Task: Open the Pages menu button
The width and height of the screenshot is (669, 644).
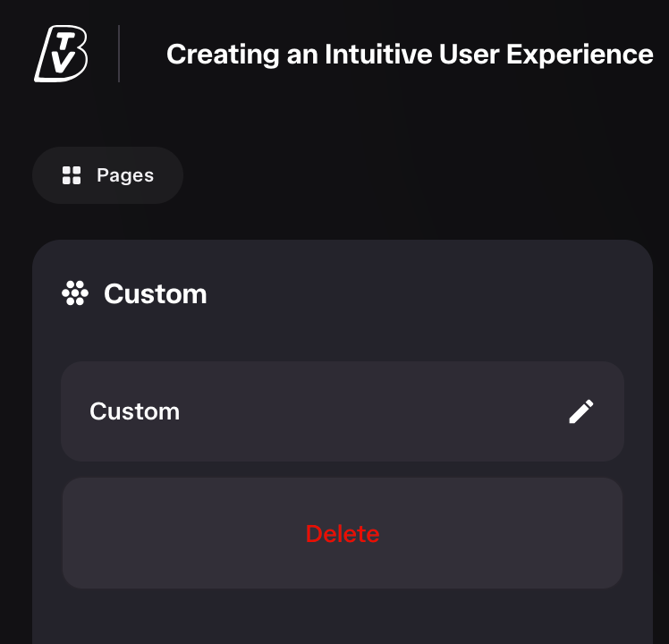Action: click(x=108, y=175)
